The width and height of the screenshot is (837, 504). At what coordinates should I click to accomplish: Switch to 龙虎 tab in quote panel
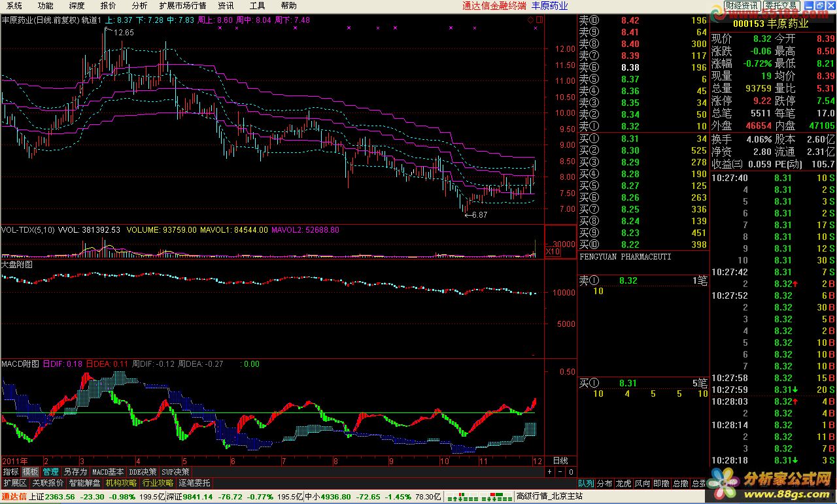(x=624, y=484)
